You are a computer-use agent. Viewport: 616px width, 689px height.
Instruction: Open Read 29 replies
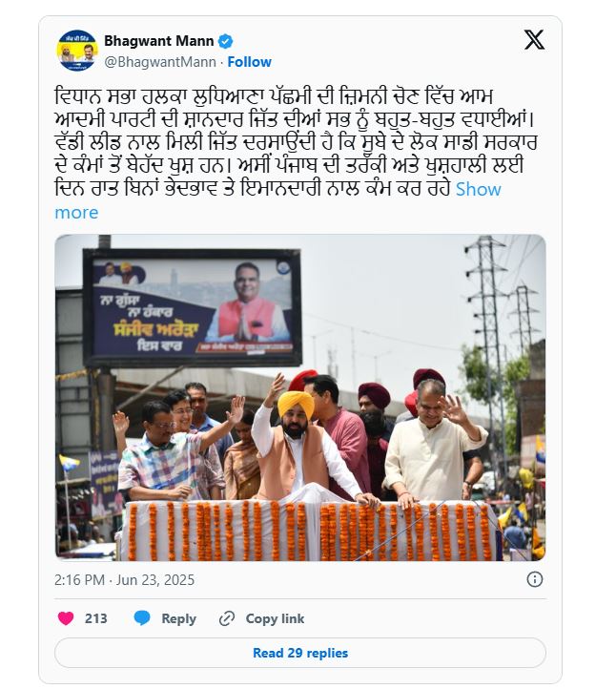coord(300,653)
